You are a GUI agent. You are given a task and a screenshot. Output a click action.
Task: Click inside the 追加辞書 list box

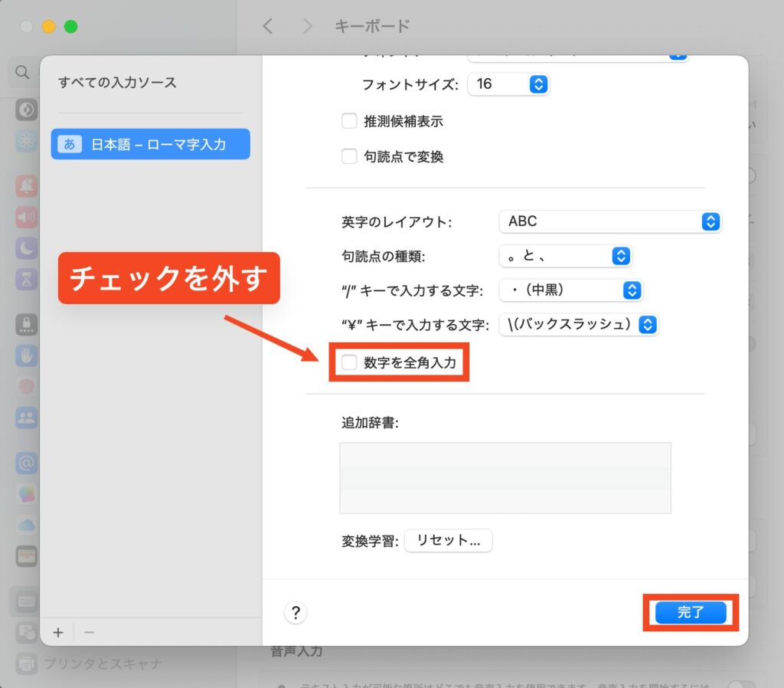505,477
